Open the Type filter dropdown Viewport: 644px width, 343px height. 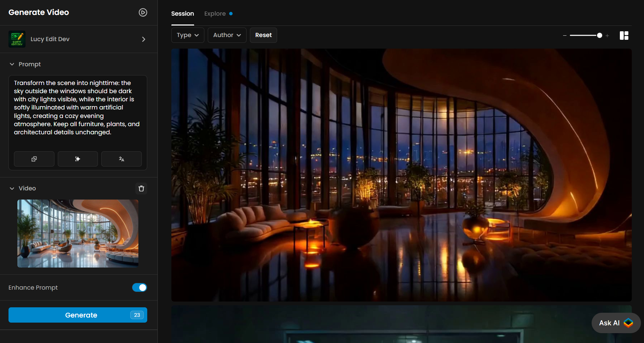point(188,35)
